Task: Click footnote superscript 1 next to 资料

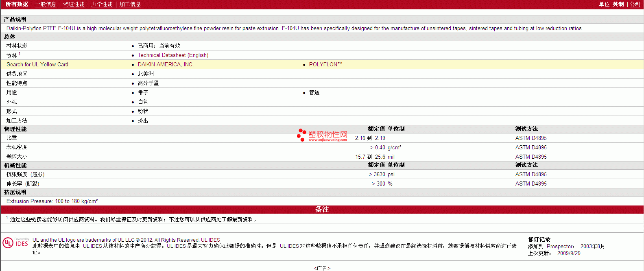Action: [20, 54]
